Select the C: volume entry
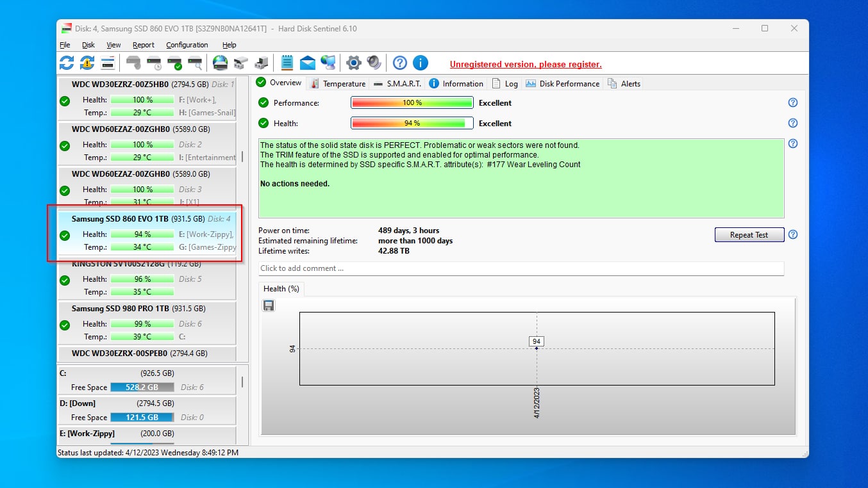This screenshot has width=868, height=488. point(147,380)
